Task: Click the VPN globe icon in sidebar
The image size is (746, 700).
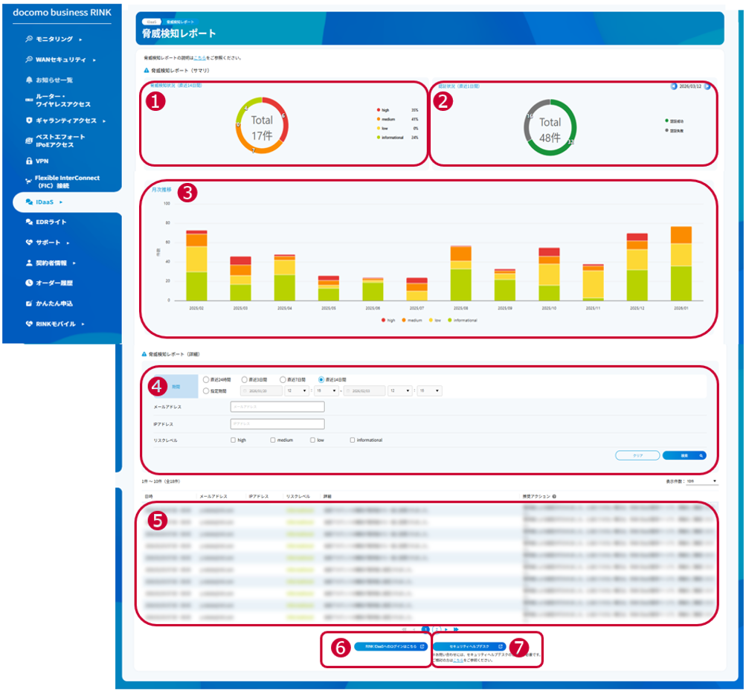Action: coord(29,160)
